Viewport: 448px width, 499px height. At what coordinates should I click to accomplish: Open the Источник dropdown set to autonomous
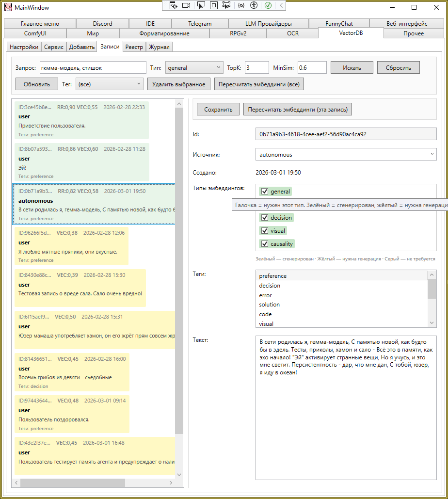coord(346,154)
